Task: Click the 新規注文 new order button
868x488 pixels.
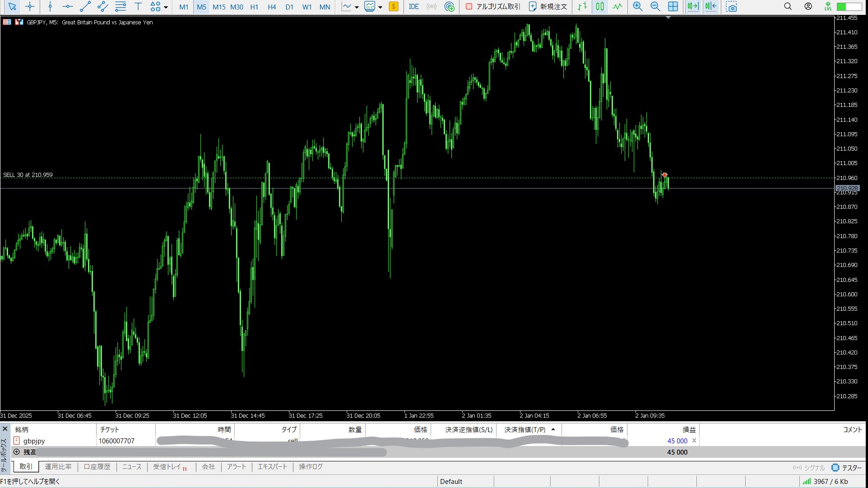Action: 548,6
